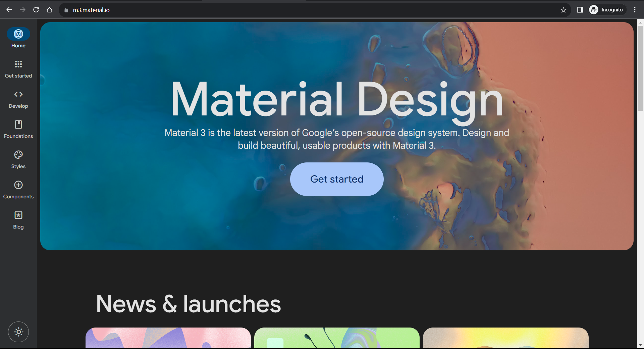The width and height of the screenshot is (644, 349).
Task: Open Components plus-circle icon in sidebar
Action: click(x=18, y=185)
